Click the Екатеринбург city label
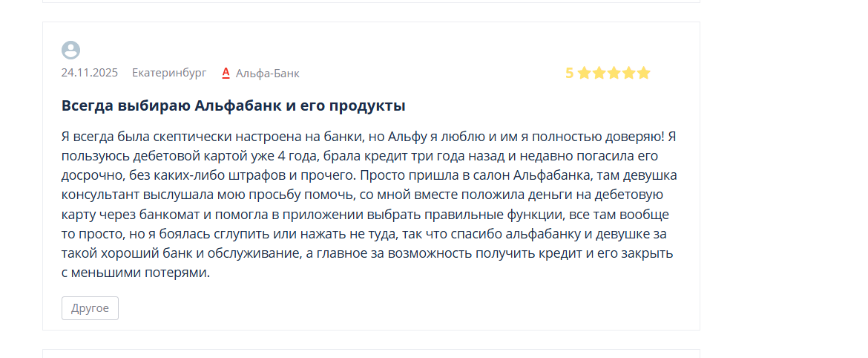 169,73
